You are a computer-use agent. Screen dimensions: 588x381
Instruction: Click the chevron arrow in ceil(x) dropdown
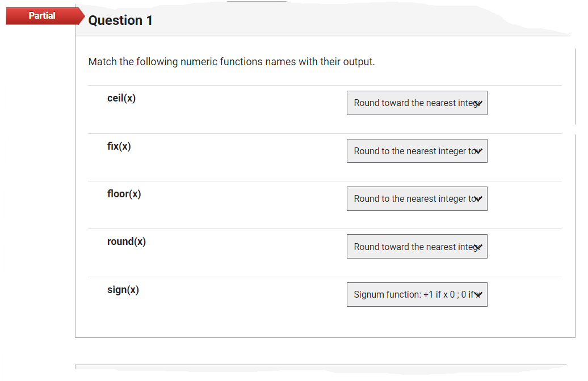pyautogui.click(x=478, y=103)
